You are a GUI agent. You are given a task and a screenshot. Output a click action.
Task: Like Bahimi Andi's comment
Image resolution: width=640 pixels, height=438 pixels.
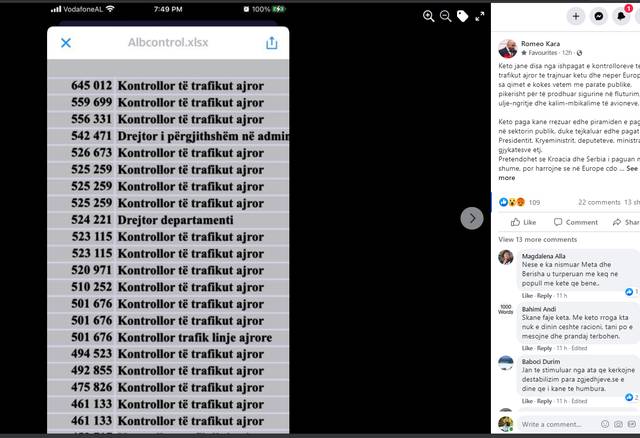(x=527, y=348)
